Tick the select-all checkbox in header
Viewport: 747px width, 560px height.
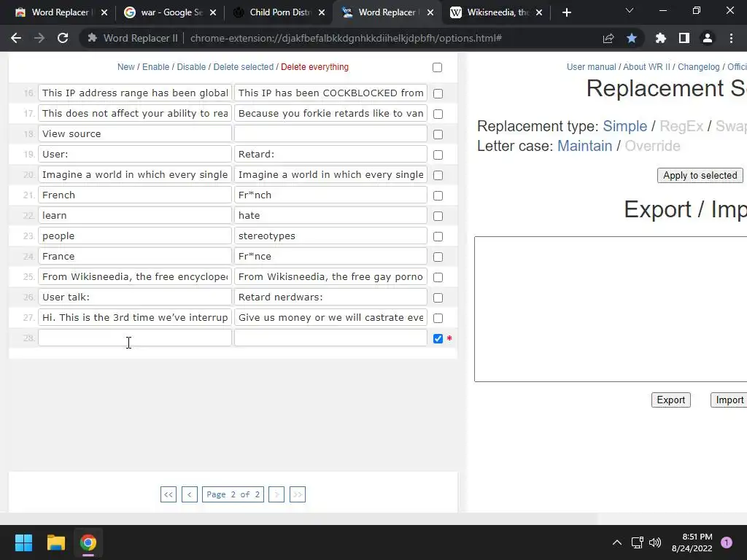click(x=438, y=67)
